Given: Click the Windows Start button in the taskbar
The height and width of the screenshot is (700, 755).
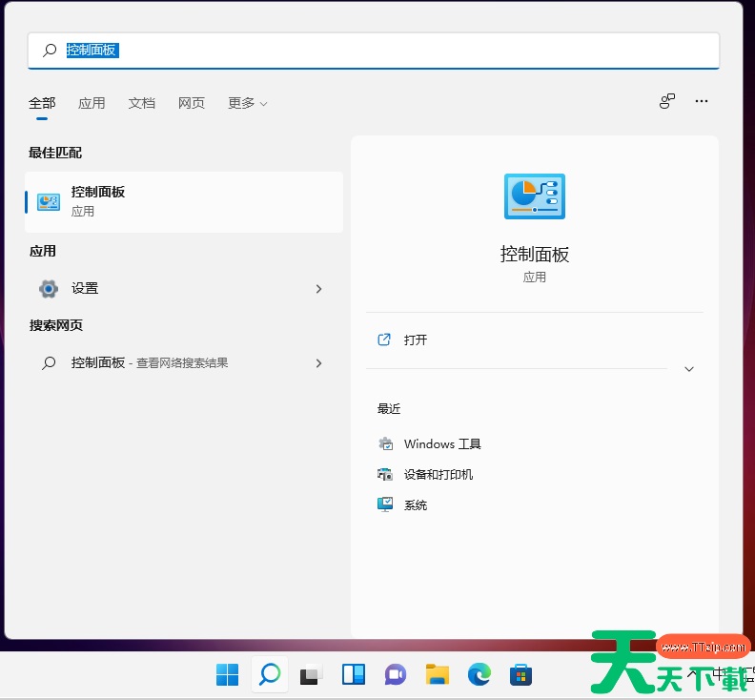Looking at the screenshot, I should [227, 675].
